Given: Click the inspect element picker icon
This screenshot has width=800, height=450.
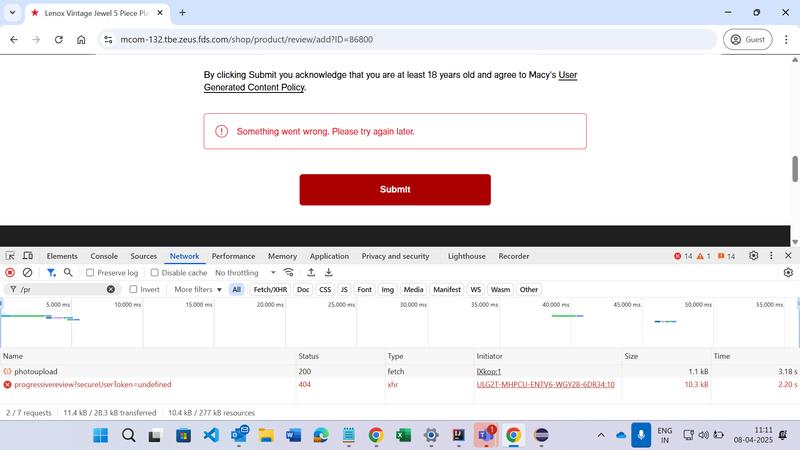Looking at the screenshot, I should pyautogui.click(x=10, y=256).
